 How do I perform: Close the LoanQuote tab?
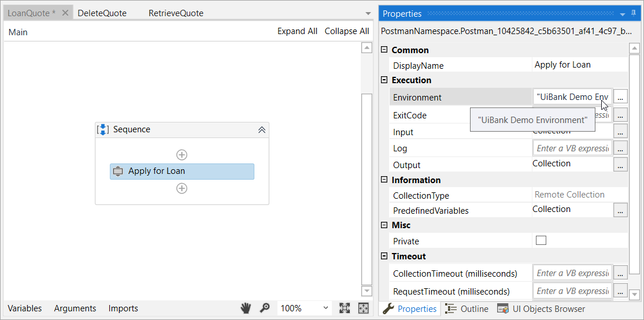pyautogui.click(x=65, y=13)
